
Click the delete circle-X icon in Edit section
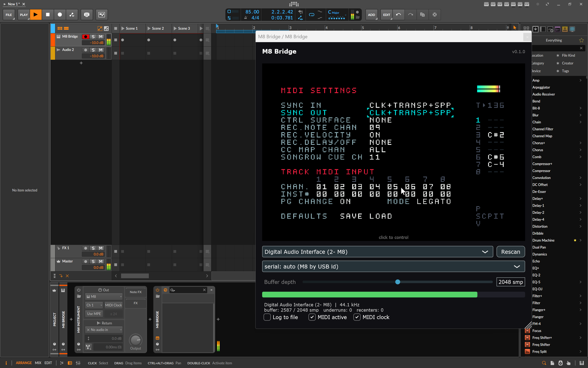(x=435, y=14)
